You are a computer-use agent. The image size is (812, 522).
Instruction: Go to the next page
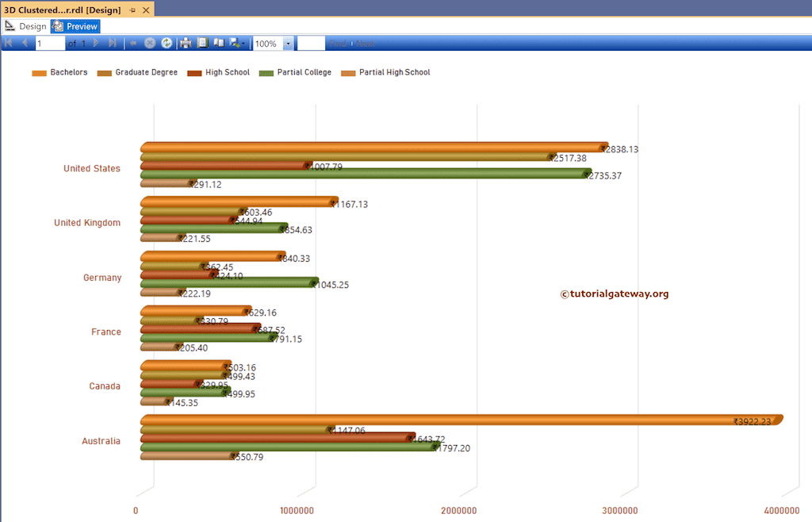pyautogui.click(x=95, y=43)
